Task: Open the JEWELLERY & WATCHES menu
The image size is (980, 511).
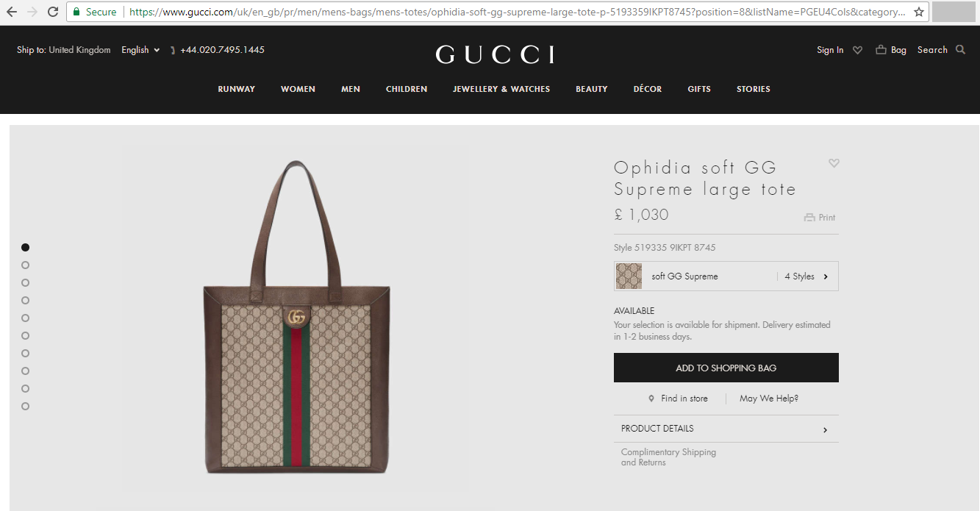Action: [501, 89]
